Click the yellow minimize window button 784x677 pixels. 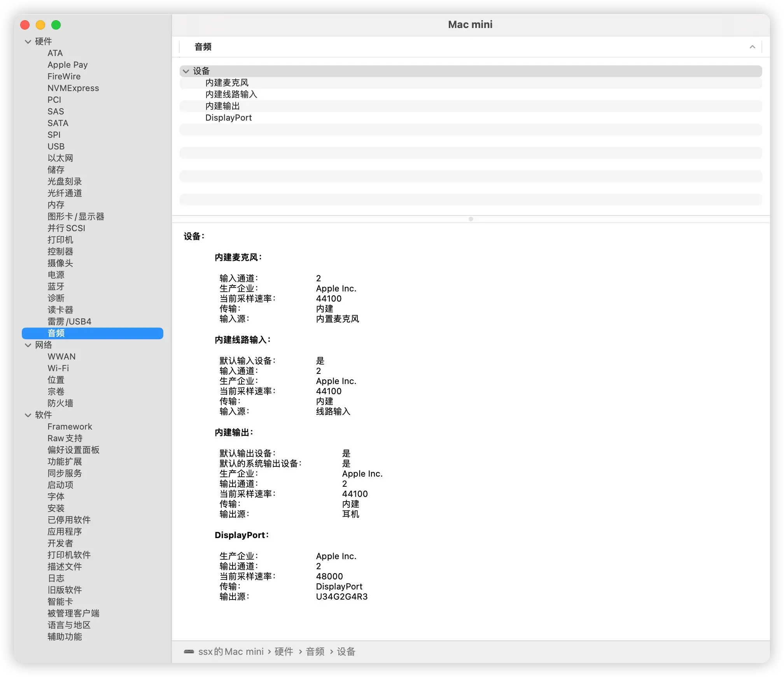pyautogui.click(x=40, y=25)
